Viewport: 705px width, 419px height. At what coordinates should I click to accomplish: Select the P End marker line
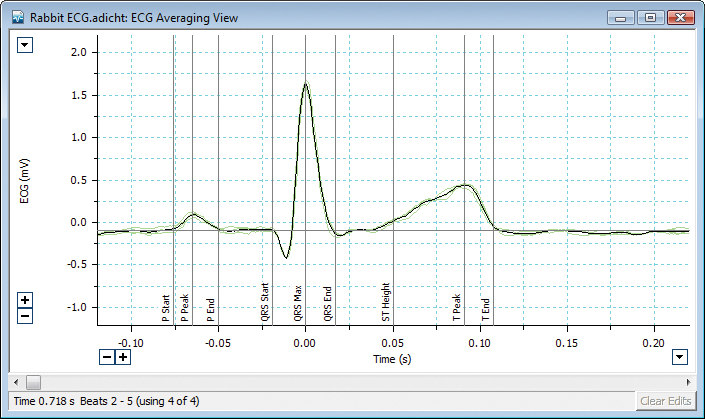point(218,150)
